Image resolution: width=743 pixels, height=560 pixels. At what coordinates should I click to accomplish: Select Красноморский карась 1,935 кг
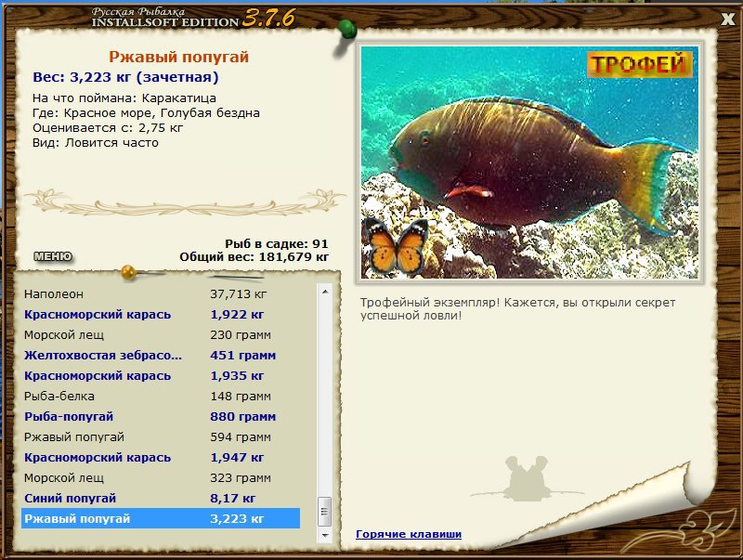(161, 376)
